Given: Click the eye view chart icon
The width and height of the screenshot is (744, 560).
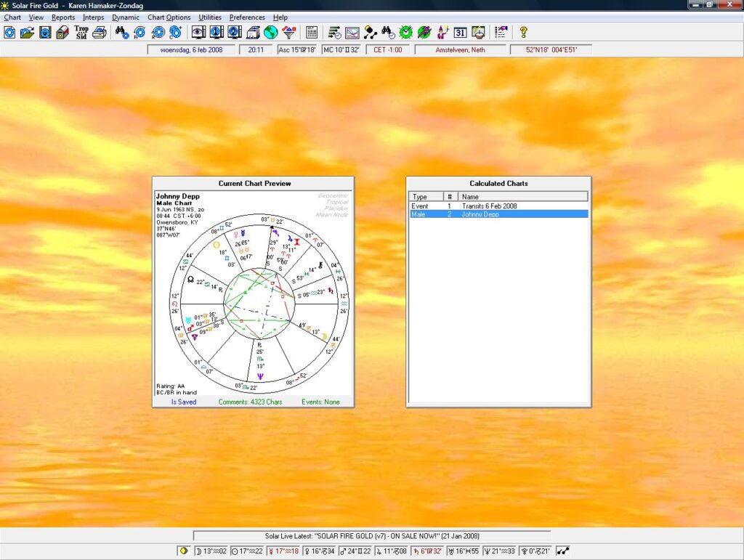Looking at the screenshot, I should click(198, 32).
